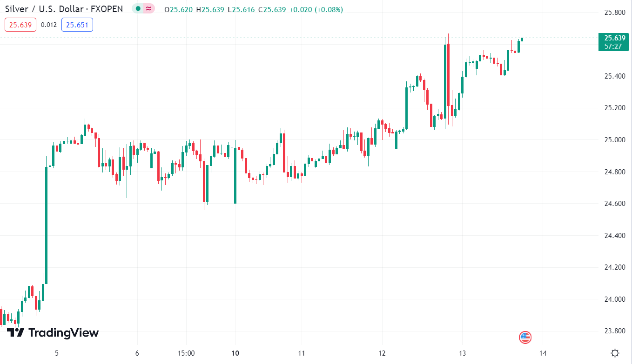632x364 pixels.
Task: Click the 5 date label on time axis
Action: coord(56,353)
